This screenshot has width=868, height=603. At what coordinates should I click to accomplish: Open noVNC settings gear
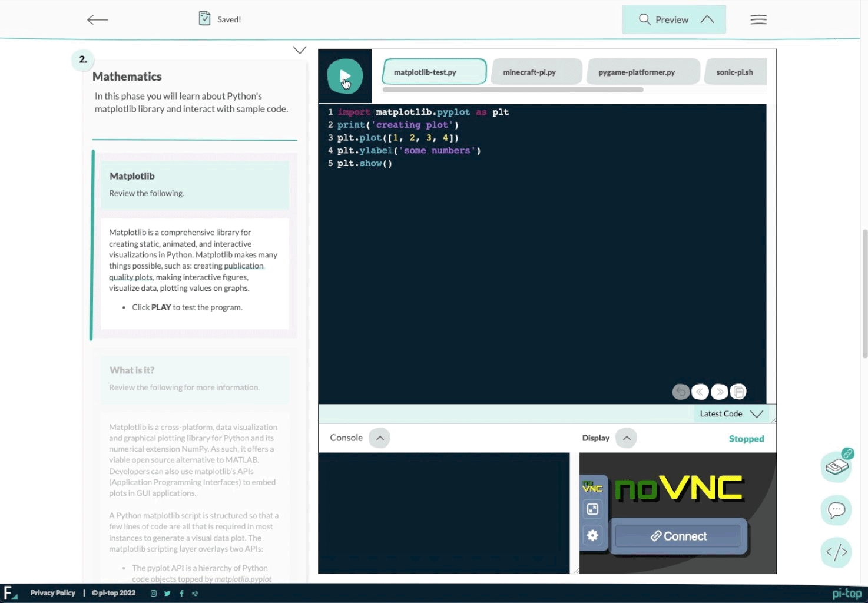click(592, 535)
